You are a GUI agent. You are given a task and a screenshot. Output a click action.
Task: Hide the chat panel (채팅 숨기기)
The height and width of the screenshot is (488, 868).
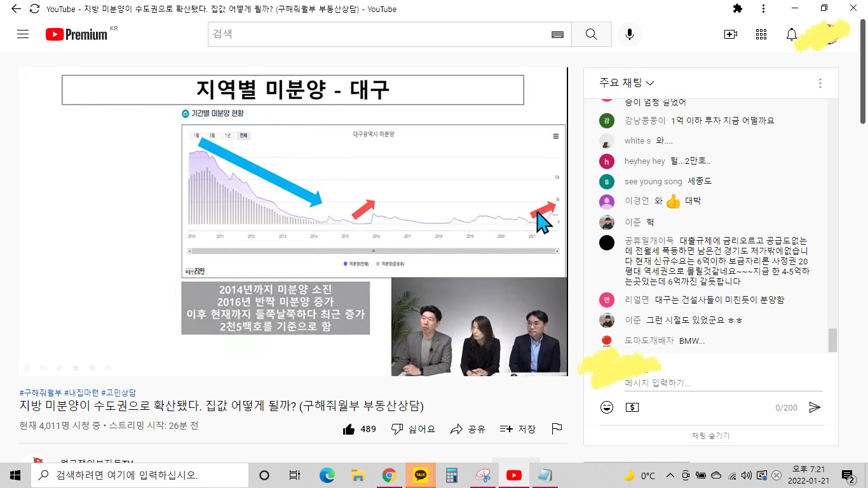click(x=710, y=436)
